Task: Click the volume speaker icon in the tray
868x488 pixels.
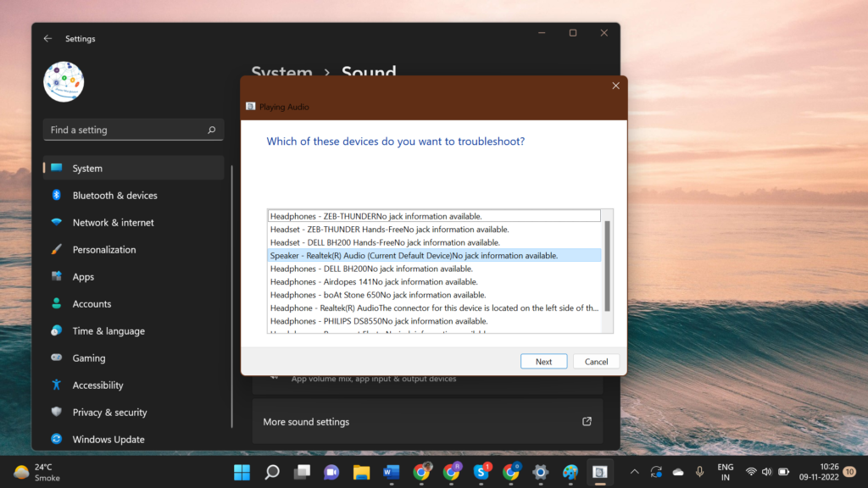Action: 766,472
